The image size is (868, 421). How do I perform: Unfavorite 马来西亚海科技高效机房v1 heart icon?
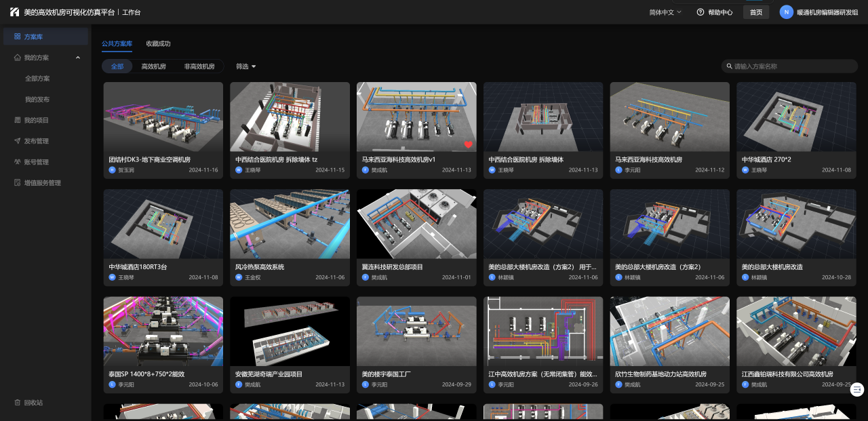469,144
